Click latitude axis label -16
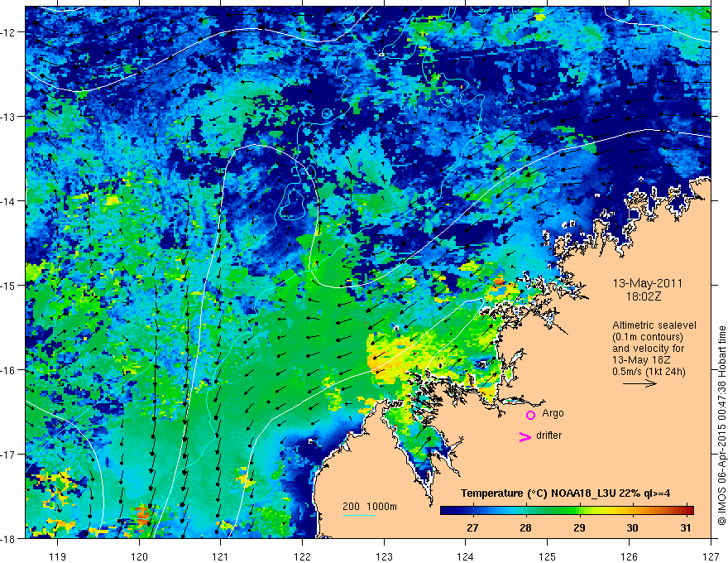 click(8, 370)
